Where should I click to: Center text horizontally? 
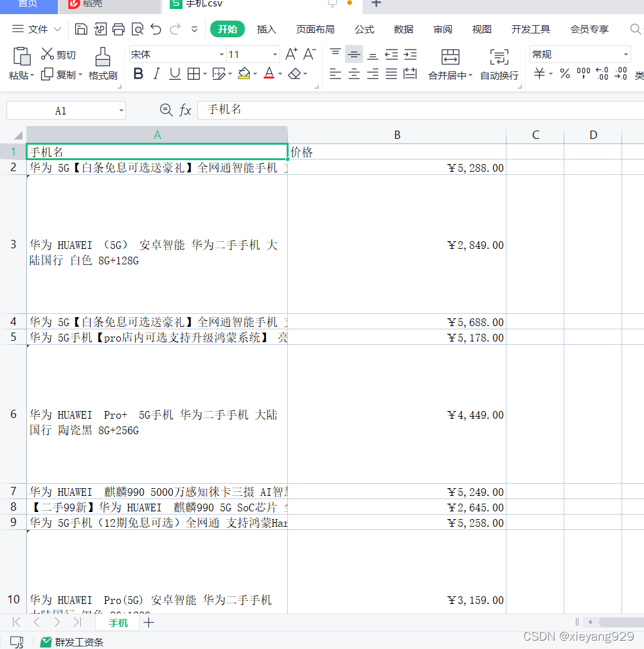pos(353,74)
